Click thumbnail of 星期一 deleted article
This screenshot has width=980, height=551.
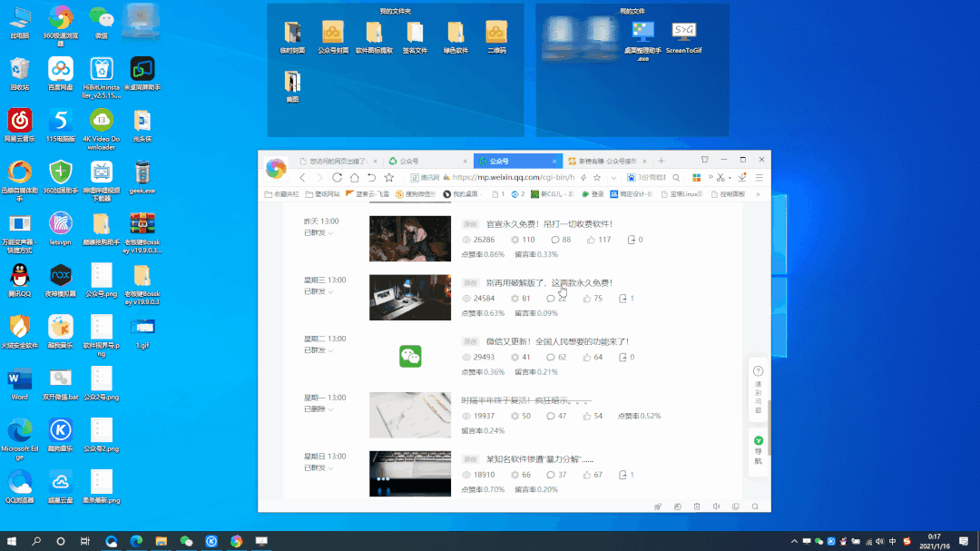[410, 415]
